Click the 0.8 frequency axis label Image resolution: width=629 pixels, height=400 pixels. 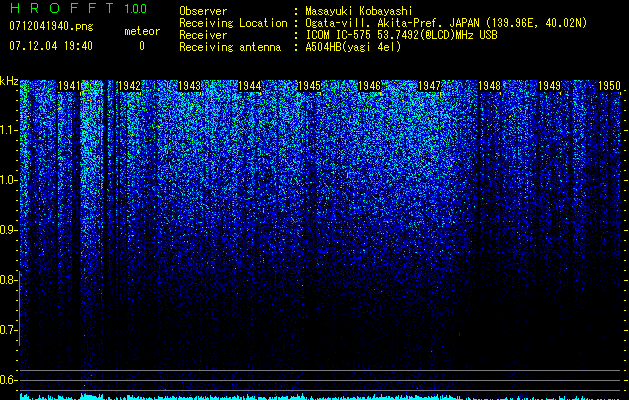click(x=9, y=280)
